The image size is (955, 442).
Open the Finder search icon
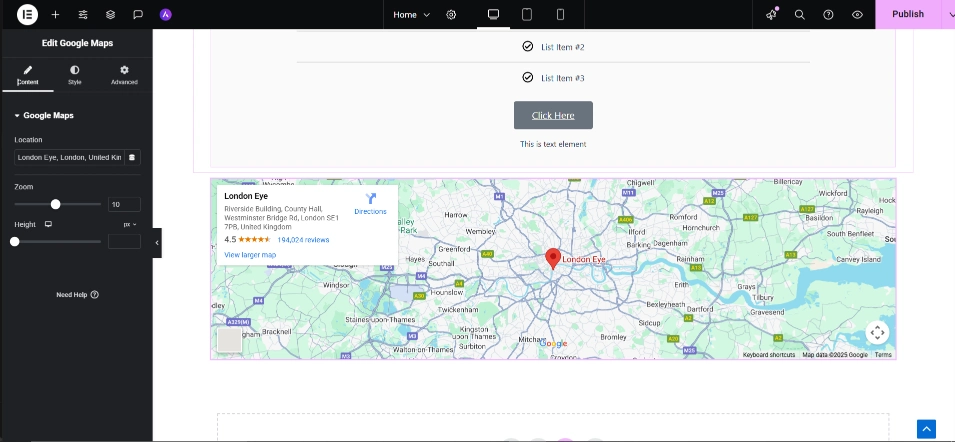800,15
